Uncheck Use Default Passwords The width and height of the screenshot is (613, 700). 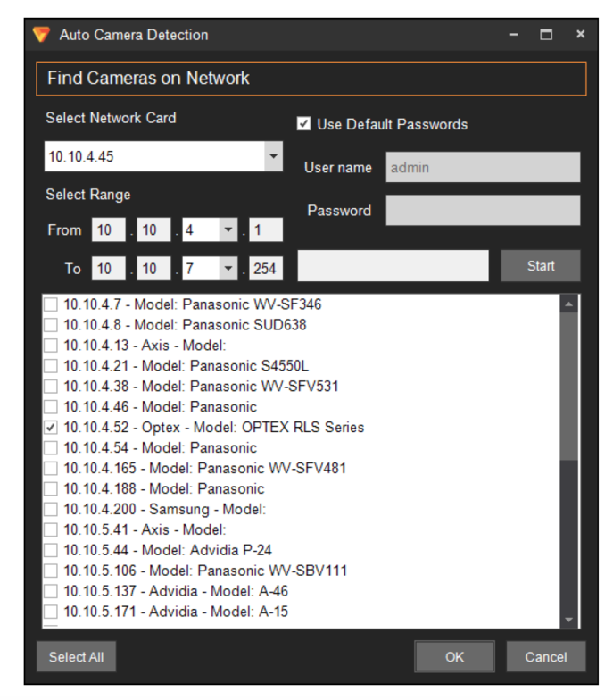click(303, 123)
